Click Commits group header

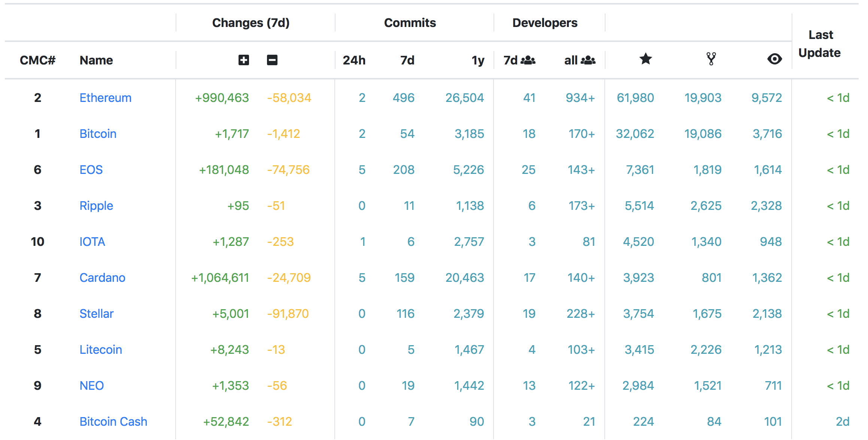pos(410,23)
